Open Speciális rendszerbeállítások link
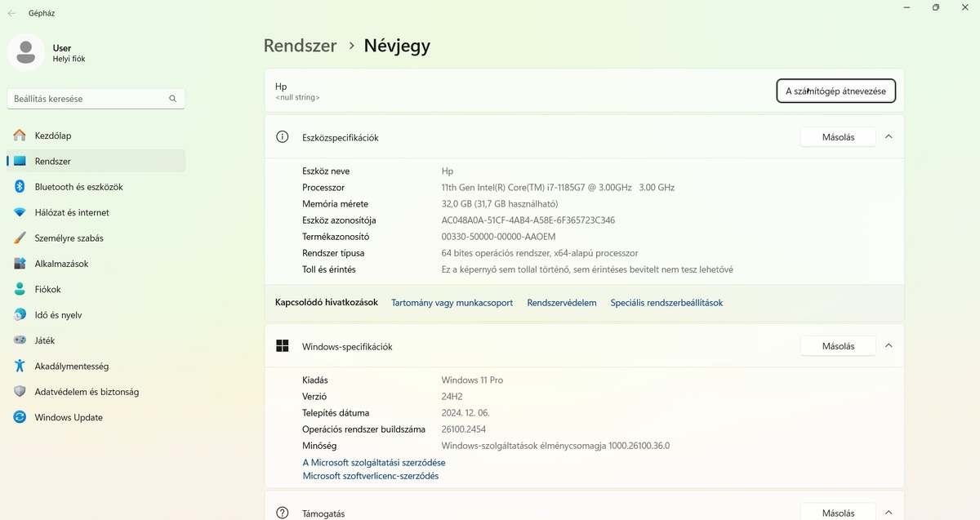Screen dimensions: 980x520 click(x=666, y=303)
